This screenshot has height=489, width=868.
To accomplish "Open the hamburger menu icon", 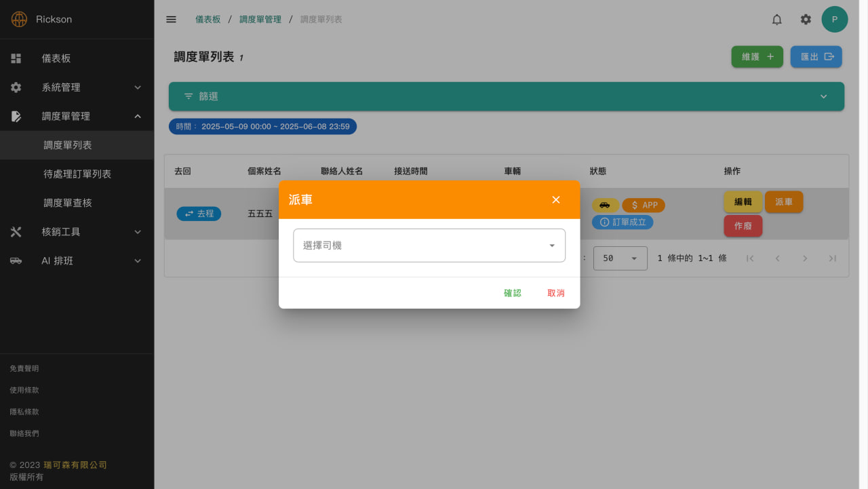I will pyautogui.click(x=171, y=20).
